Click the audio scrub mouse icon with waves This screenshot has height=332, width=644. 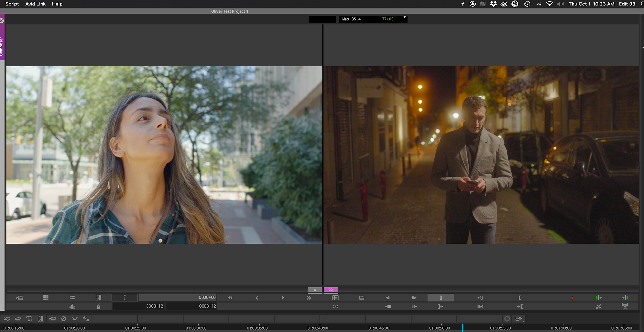click(x=72, y=307)
